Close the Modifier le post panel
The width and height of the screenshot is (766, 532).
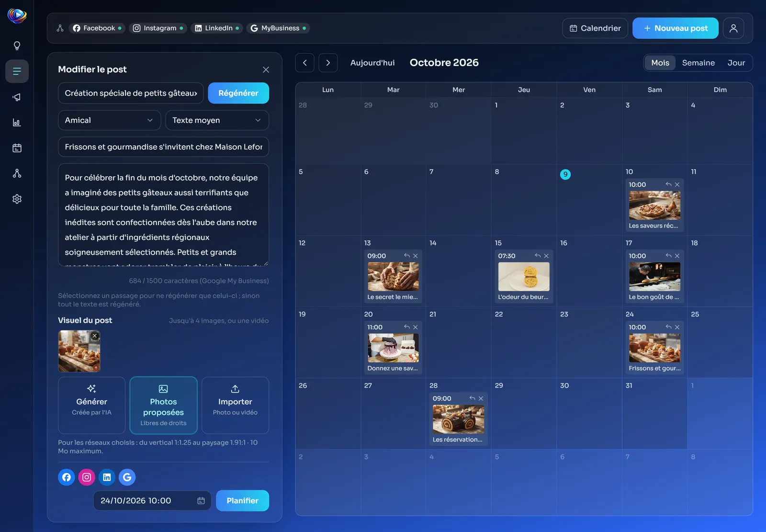(266, 69)
